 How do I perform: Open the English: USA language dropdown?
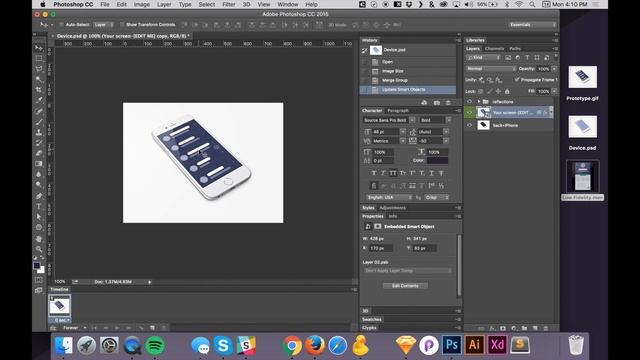389,197
